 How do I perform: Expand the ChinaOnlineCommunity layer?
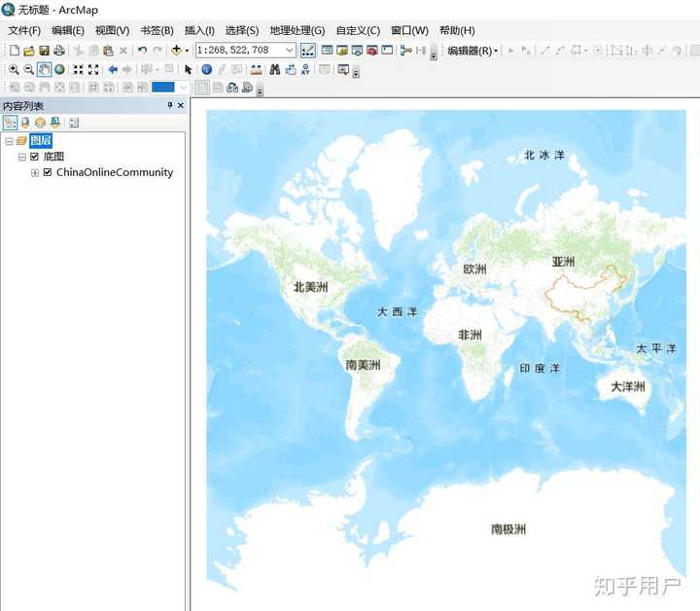[35, 172]
